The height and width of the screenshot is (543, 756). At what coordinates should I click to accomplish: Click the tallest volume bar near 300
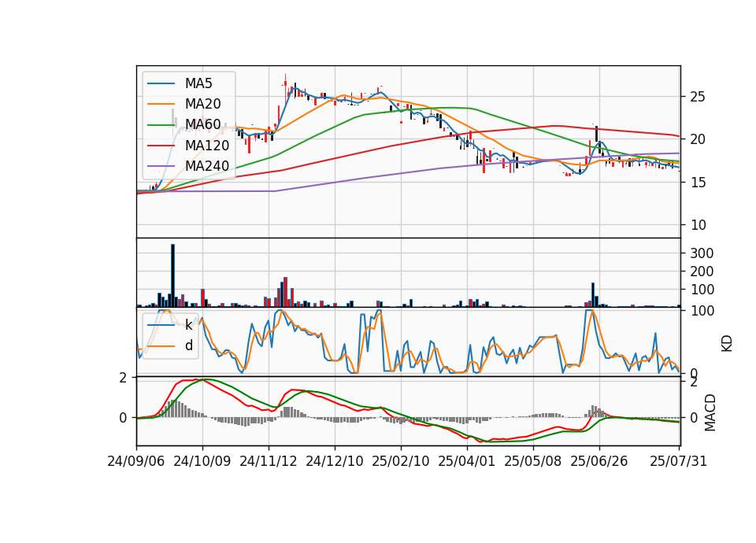pyautogui.click(x=173, y=275)
